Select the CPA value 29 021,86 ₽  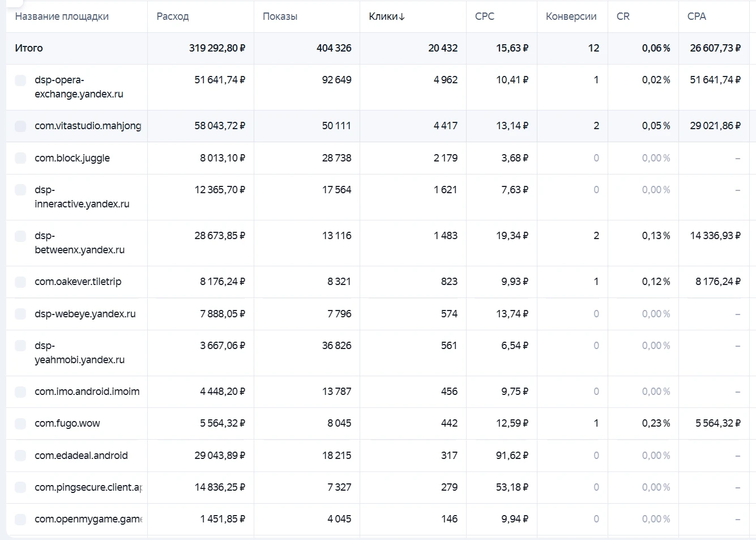(x=715, y=126)
